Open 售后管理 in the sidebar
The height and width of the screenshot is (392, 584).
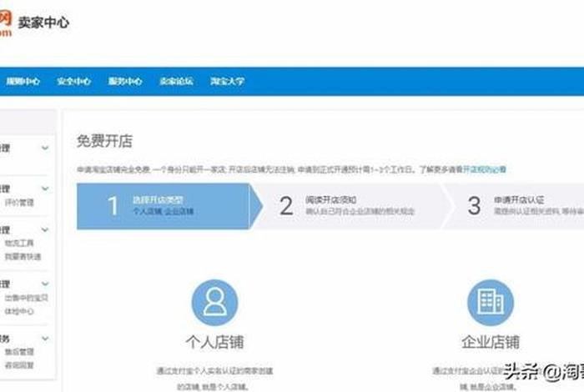pos(19,352)
